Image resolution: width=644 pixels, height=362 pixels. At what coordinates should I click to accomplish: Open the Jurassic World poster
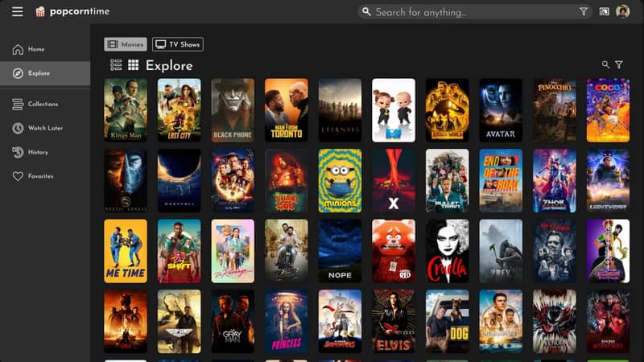point(448,110)
